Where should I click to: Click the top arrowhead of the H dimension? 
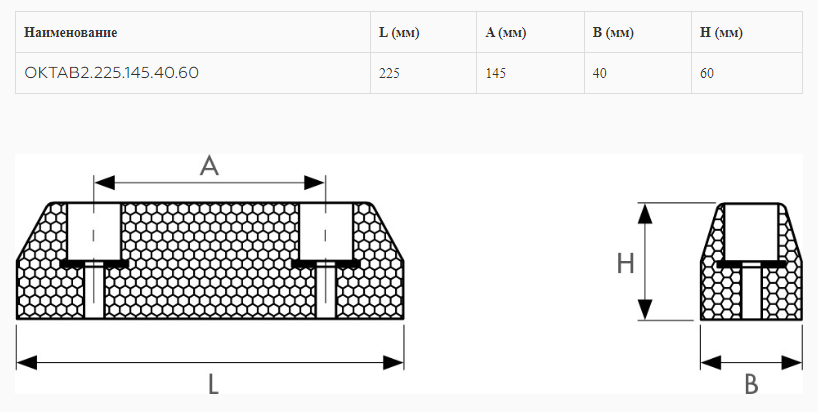pos(645,214)
